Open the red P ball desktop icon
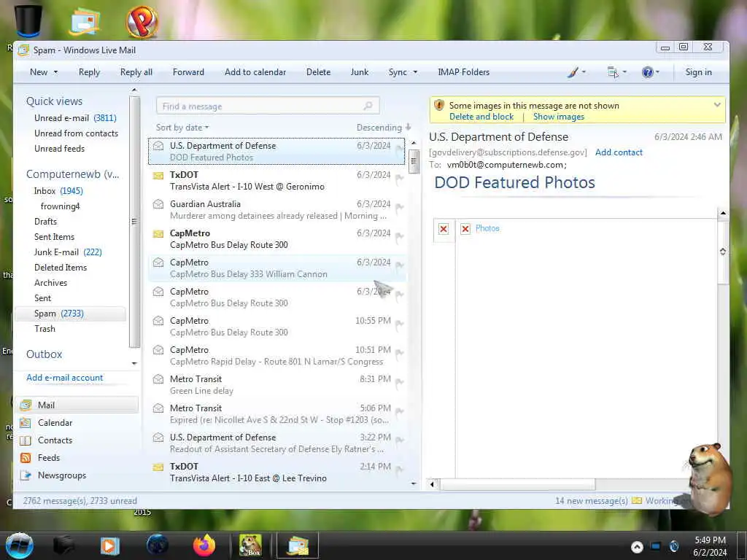Screen dimensions: 747x560 [142, 21]
